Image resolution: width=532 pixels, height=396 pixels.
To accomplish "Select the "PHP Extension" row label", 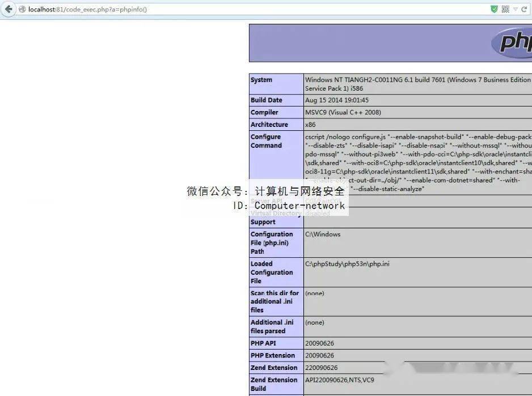I will [x=273, y=355].
